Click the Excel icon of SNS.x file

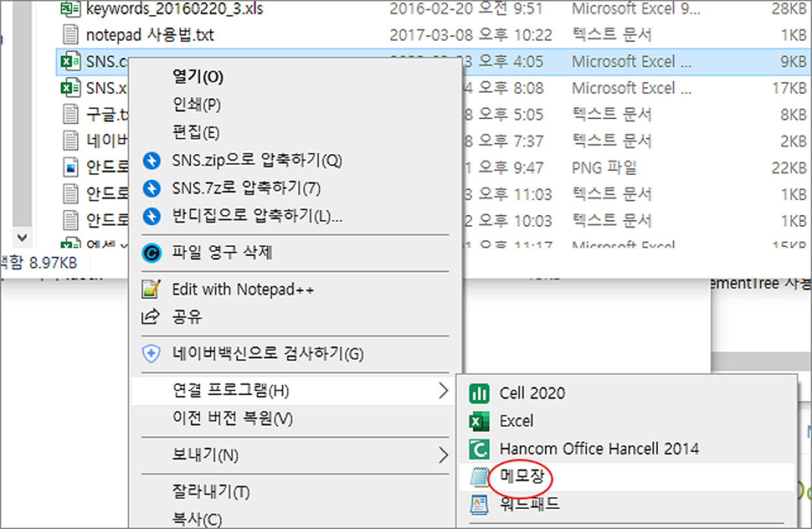tap(70, 88)
